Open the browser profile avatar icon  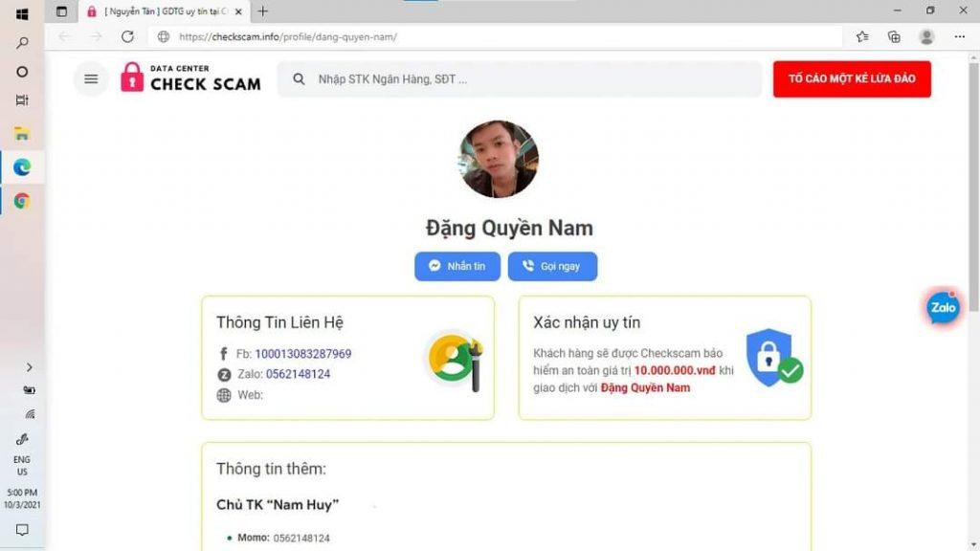pos(926,37)
